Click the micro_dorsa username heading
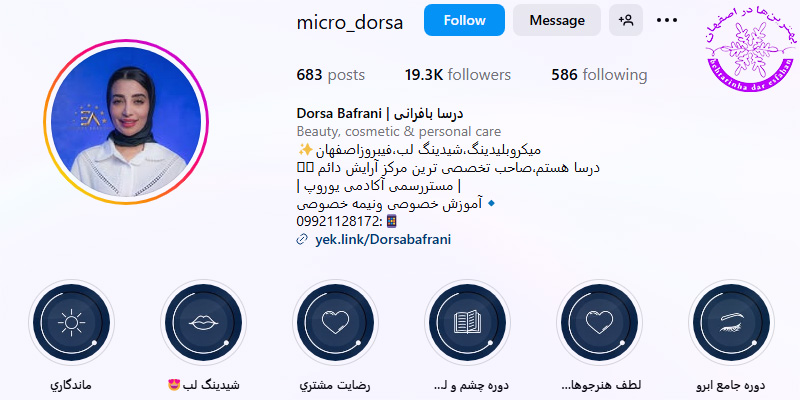Image resolution: width=800 pixels, height=400 pixels. click(x=349, y=22)
